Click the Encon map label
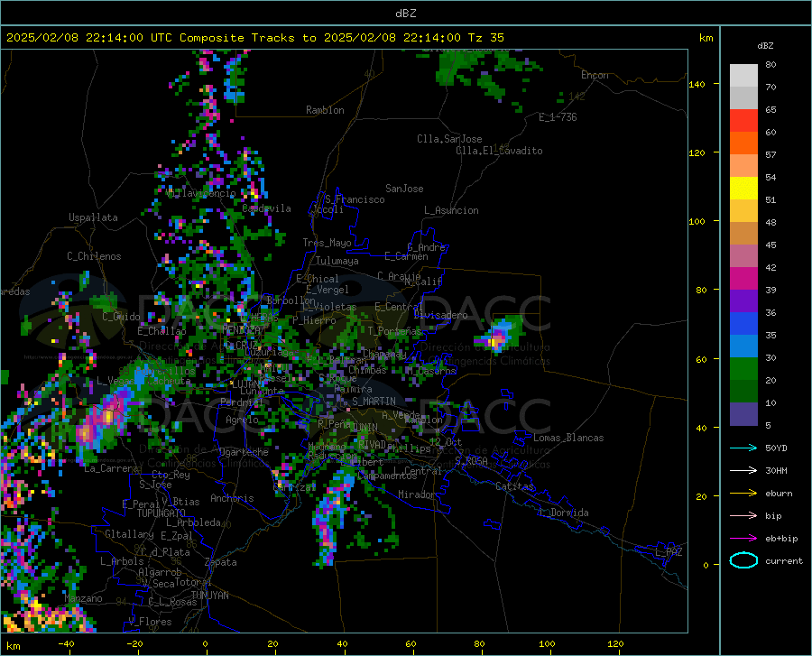Screen dimensions: 812x656 (595, 75)
